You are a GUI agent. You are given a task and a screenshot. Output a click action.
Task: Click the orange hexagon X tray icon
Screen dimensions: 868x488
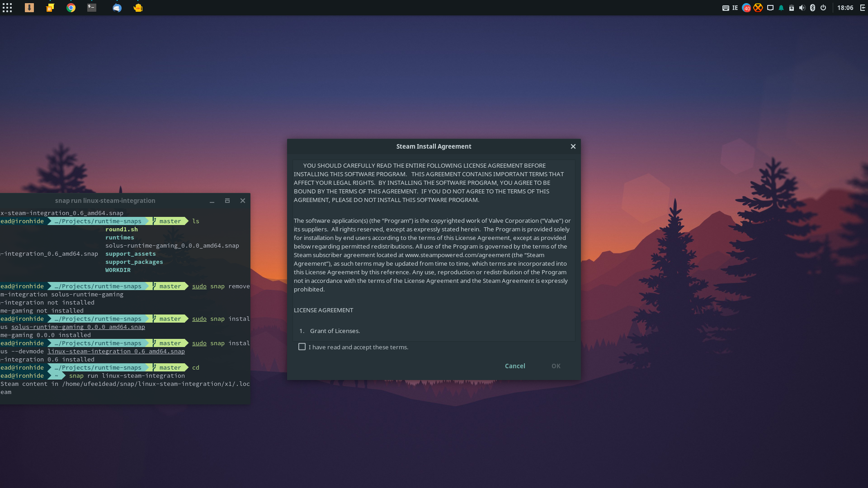[x=758, y=8]
